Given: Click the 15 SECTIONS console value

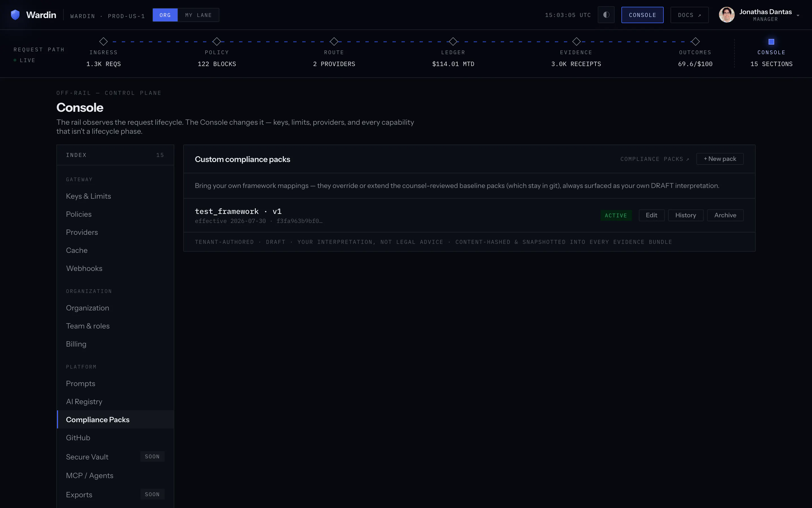Looking at the screenshot, I should [771, 64].
